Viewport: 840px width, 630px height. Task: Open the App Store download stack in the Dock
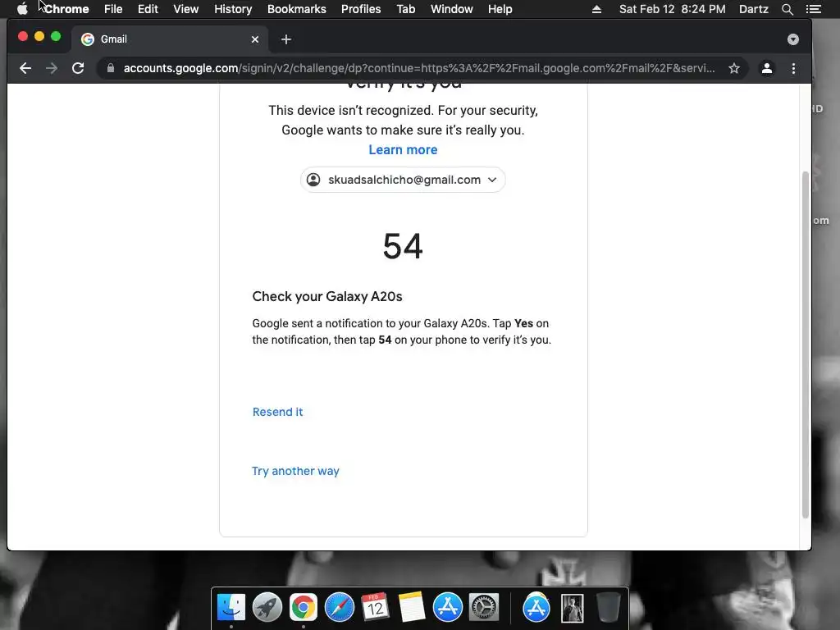[536, 608]
